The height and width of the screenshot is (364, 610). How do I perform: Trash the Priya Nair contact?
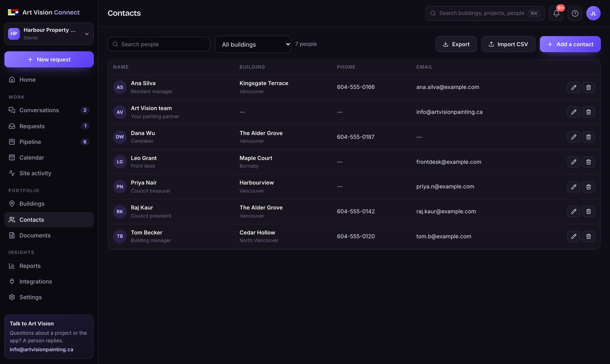coord(588,187)
